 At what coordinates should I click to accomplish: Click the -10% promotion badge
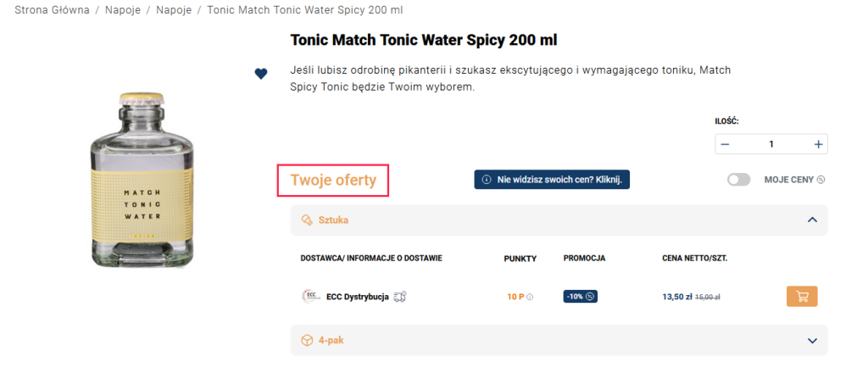click(581, 297)
